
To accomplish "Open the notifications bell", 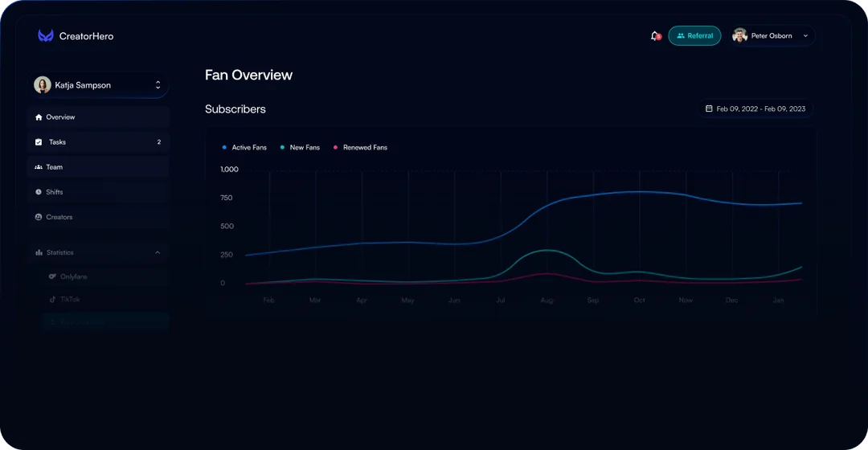I will [x=656, y=36].
